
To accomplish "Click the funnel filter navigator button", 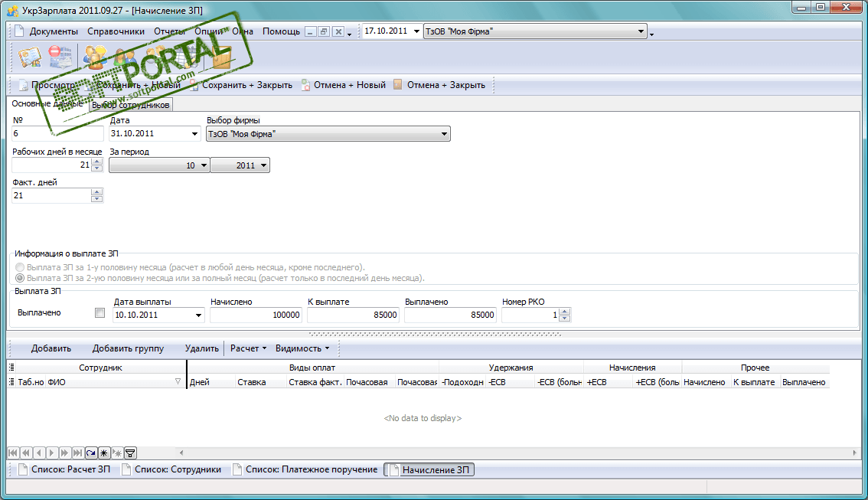I will coord(130,453).
